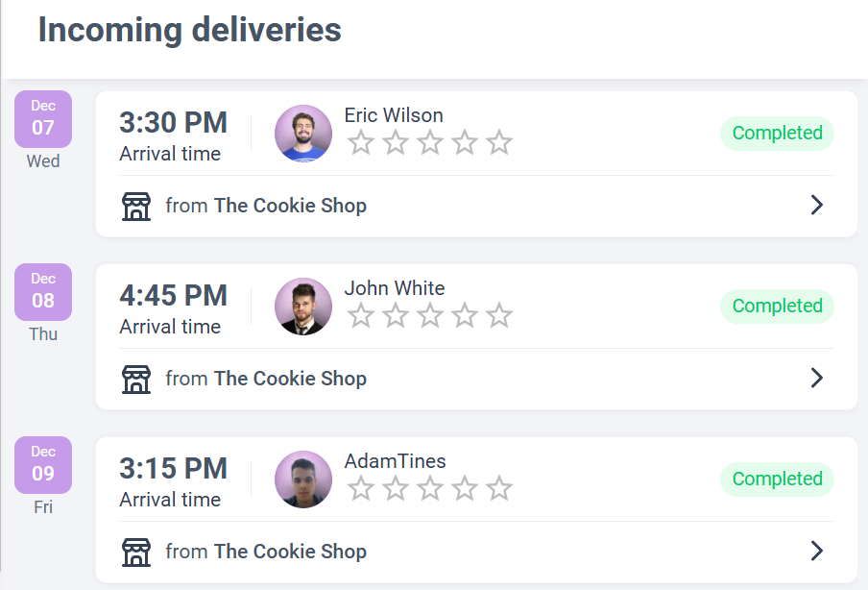The width and height of the screenshot is (868, 590).
Task: Open Eric Wilson's profile photo
Action: click(303, 134)
